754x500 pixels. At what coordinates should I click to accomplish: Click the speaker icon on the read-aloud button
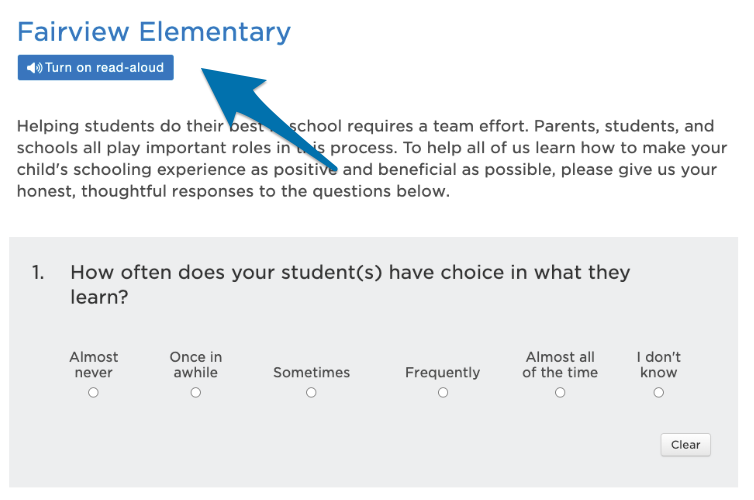point(34,68)
